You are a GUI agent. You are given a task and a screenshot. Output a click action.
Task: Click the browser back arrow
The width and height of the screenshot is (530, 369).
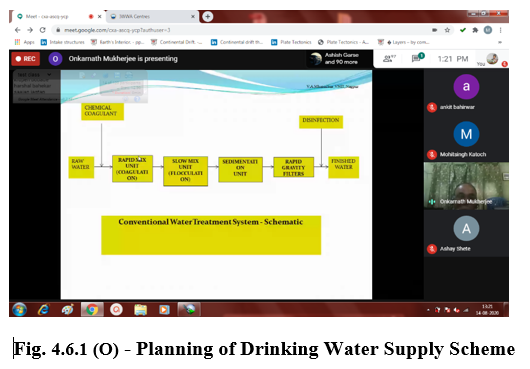18,30
